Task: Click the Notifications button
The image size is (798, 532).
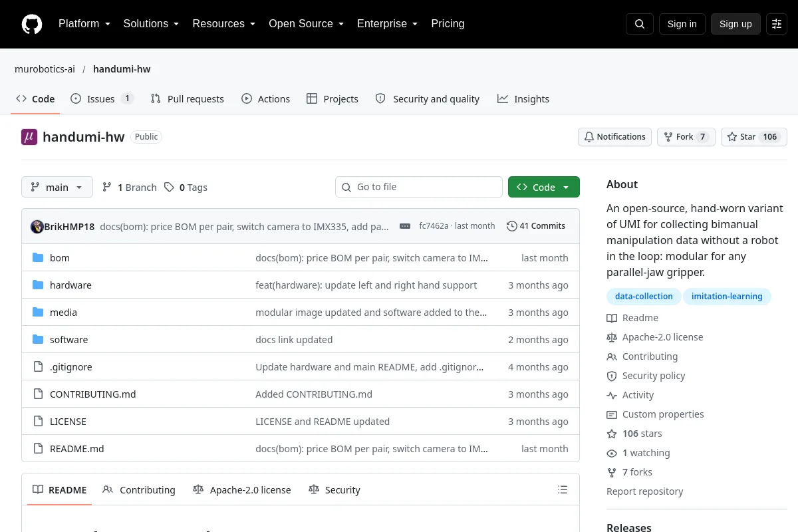Action: click(x=614, y=137)
